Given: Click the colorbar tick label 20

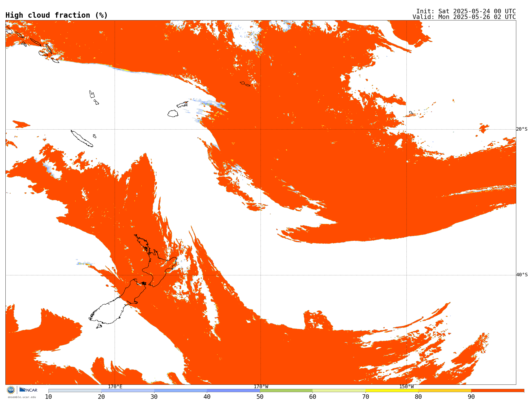Looking at the screenshot, I should point(101,397).
